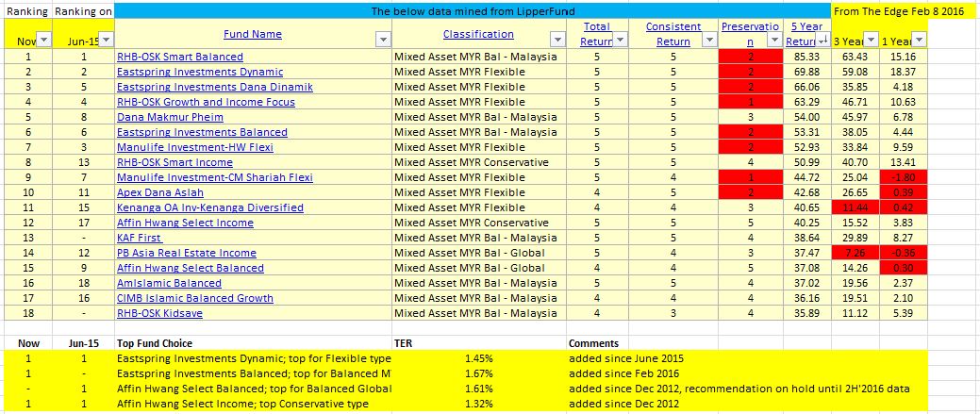The width and height of the screenshot is (980, 414).
Task: Open Manulife Investment-CM Shariah Flexi link
Action: click(x=215, y=177)
